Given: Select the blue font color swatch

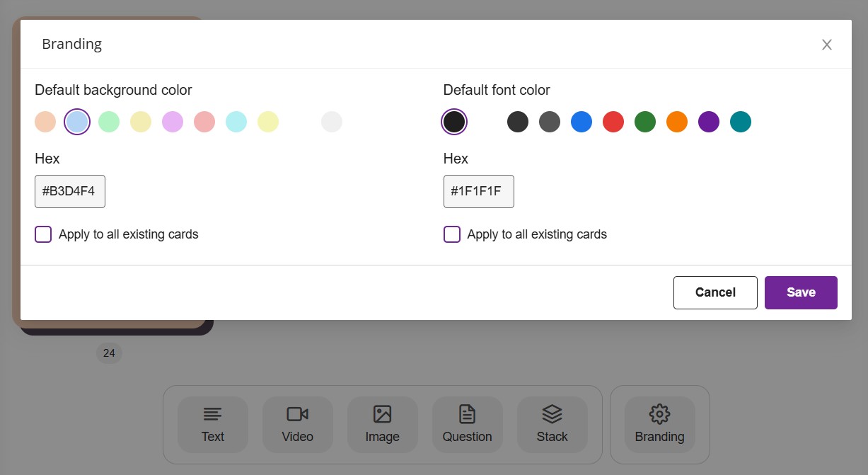Looking at the screenshot, I should click(x=581, y=122).
